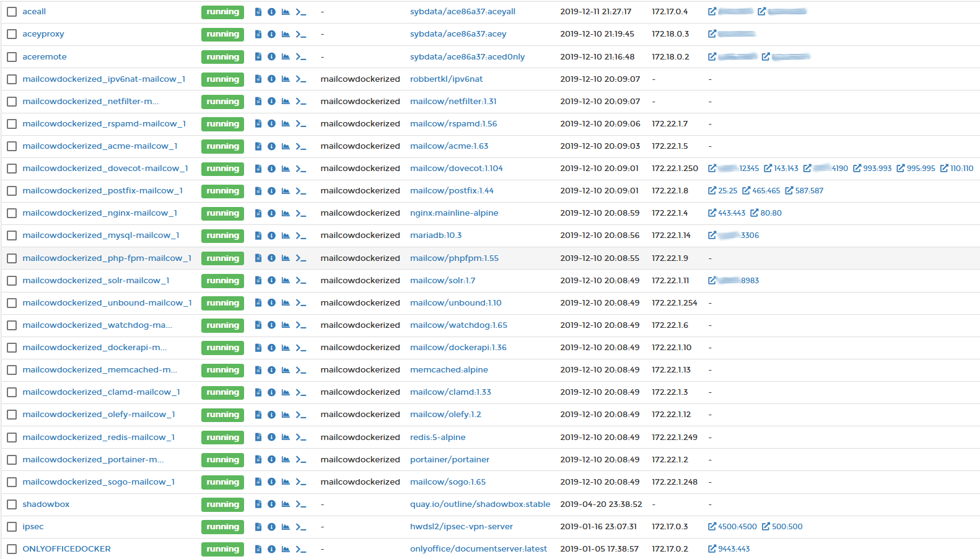Open logs icon for sogo-mailcow container
Image resolution: width=980 pixels, height=559 pixels.
pyautogui.click(x=258, y=482)
